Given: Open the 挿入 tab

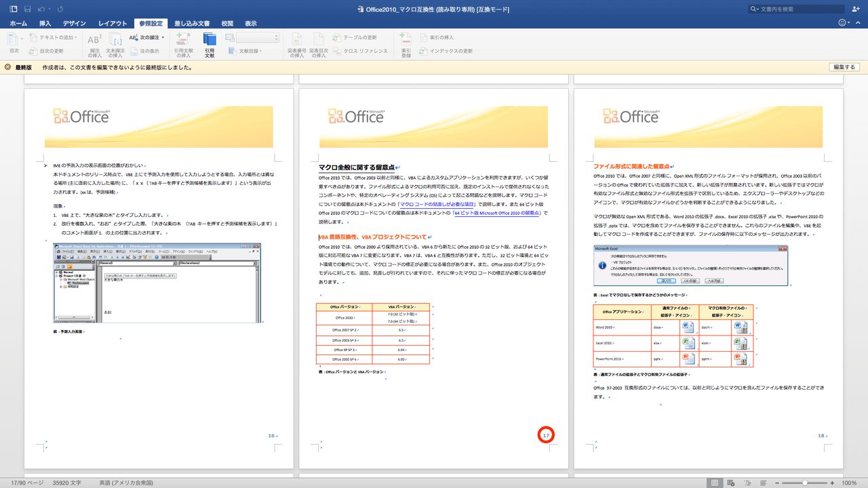Looking at the screenshot, I should (x=45, y=23).
